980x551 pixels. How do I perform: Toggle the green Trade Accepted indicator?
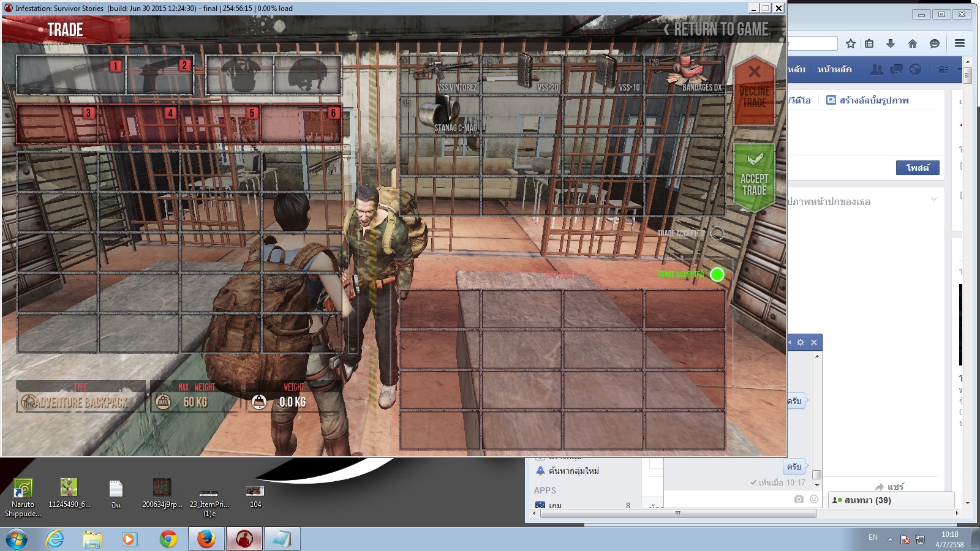[717, 274]
